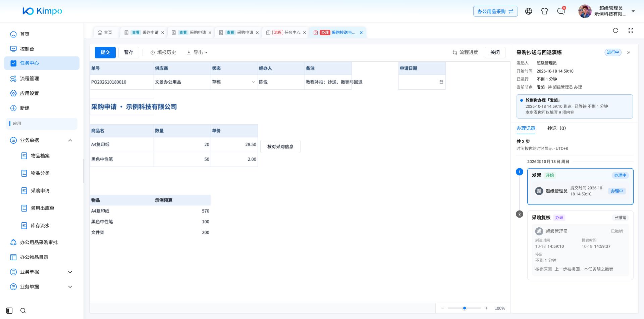Click unit price 2.00 for 黑色中性笔

click(234, 159)
